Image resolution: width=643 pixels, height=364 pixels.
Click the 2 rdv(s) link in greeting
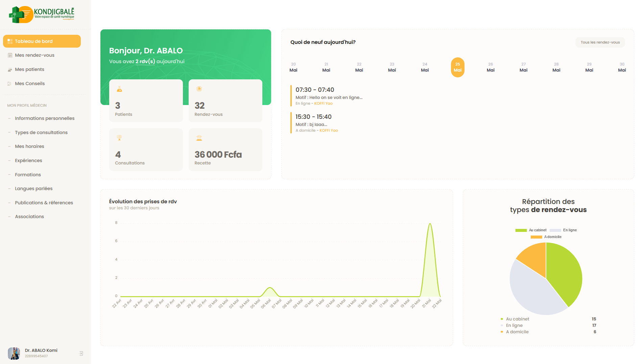pyautogui.click(x=145, y=61)
